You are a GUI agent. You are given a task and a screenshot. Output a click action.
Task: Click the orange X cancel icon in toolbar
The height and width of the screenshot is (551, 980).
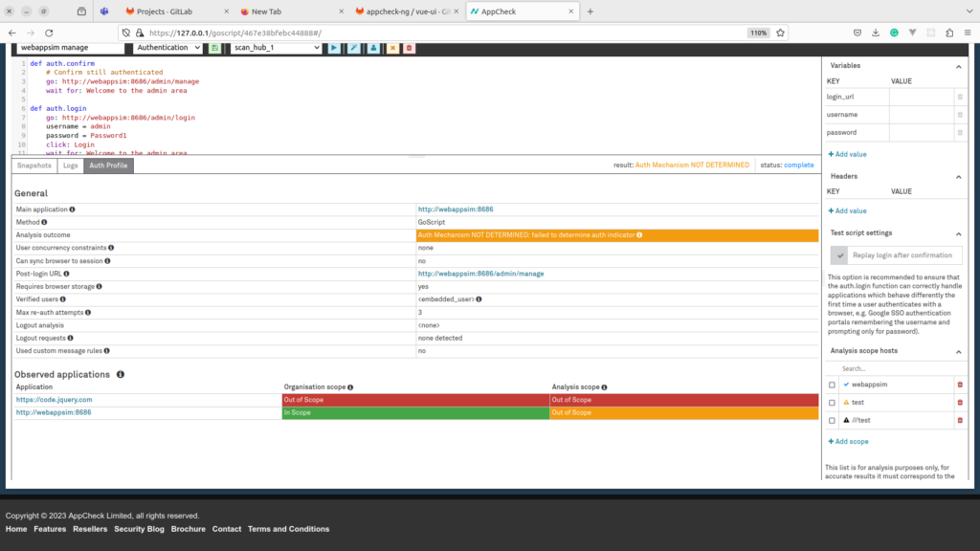coord(392,47)
